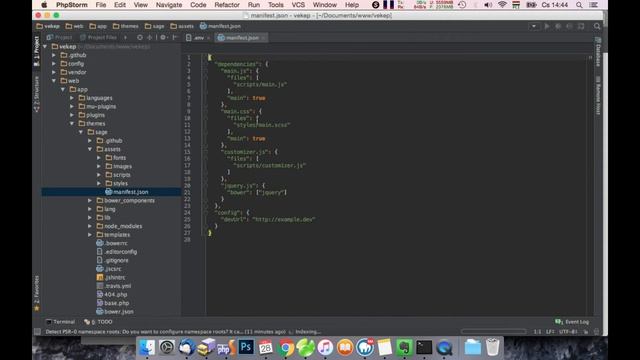This screenshot has width=640, height=360.
Task: Open the VCS menu
Action: (x=298, y=5)
